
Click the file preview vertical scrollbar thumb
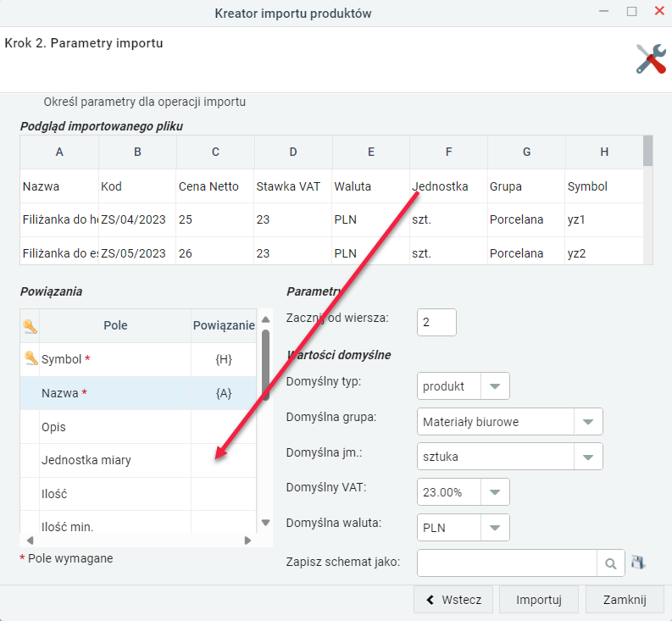coord(648,151)
